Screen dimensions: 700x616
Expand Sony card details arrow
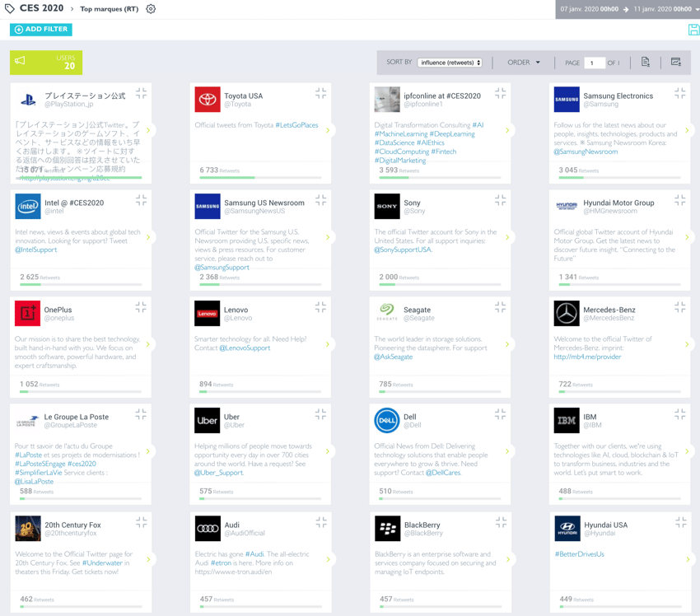(507, 237)
